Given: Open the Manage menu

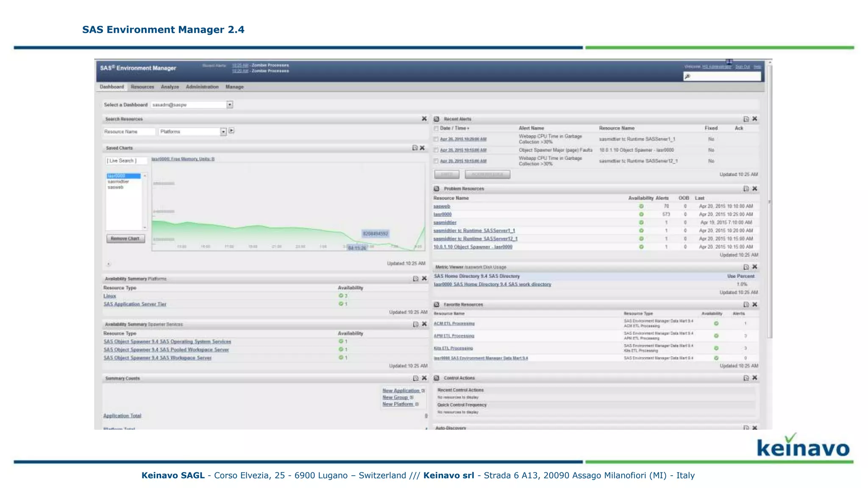Looking at the screenshot, I should coord(234,87).
